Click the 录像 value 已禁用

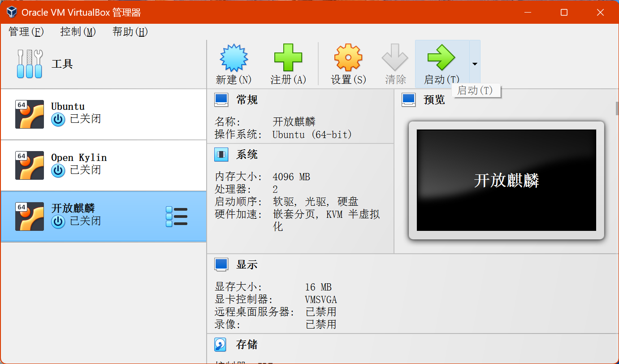pyautogui.click(x=321, y=324)
